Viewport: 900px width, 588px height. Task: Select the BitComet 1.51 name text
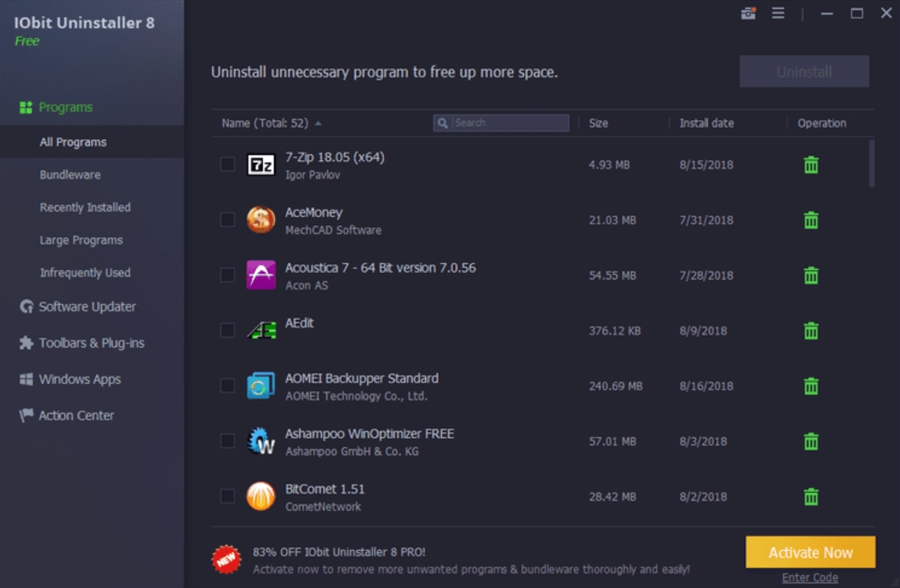click(x=325, y=489)
